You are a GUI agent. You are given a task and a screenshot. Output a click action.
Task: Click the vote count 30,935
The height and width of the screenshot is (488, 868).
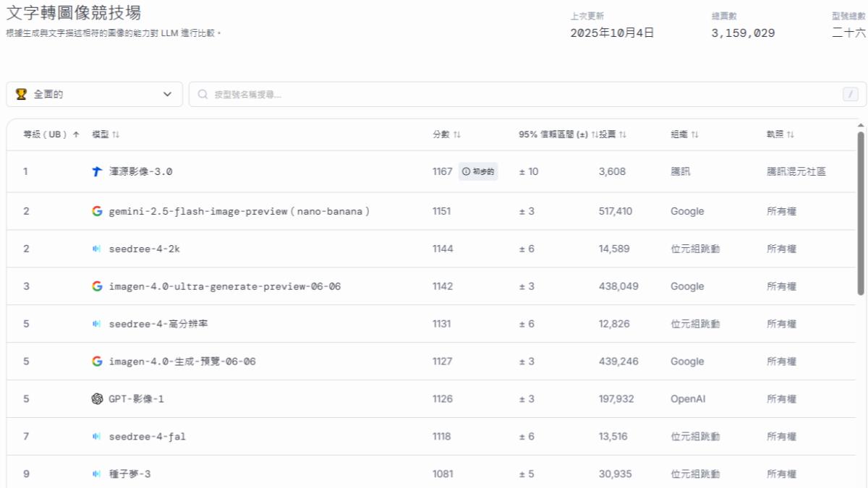(614, 474)
